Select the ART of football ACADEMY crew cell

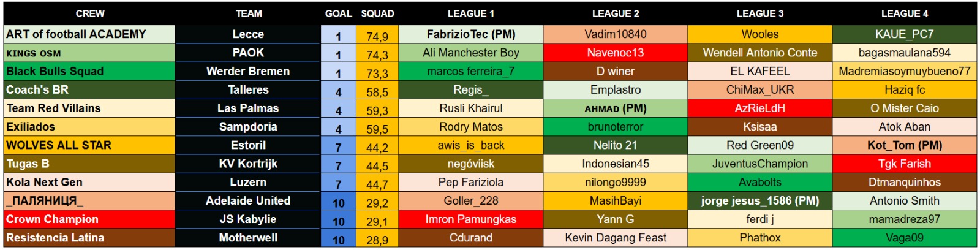89,34
